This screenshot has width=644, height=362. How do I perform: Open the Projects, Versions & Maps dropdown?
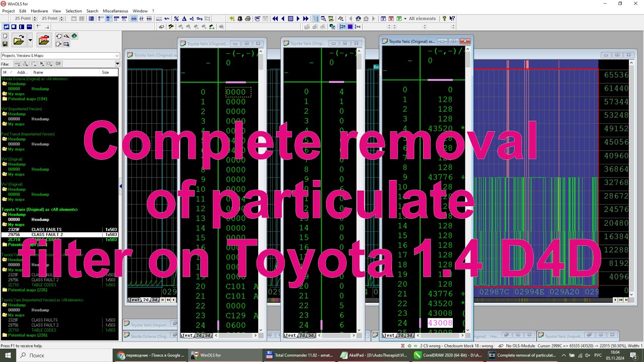point(60,56)
